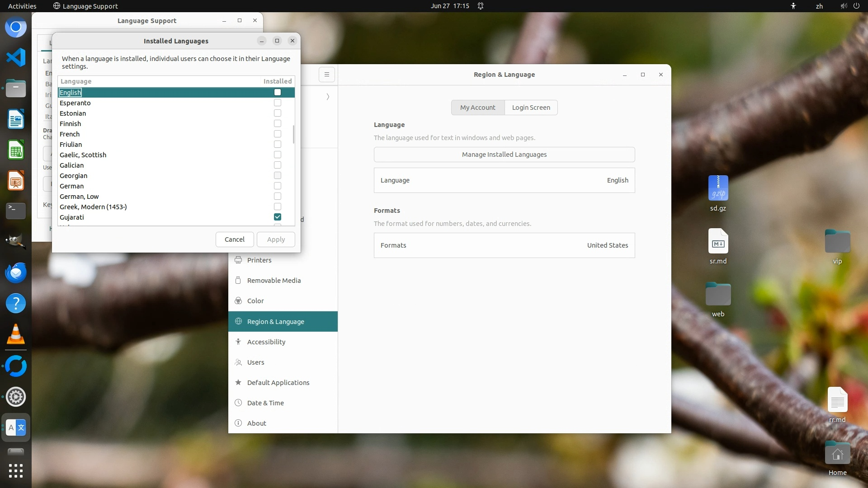Open the Formats United States selector
Screen dimensions: 868x488
(x=504, y=245)
